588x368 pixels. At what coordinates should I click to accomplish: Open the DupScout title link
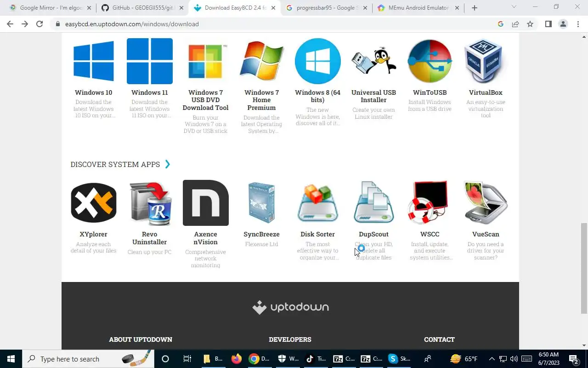coord(373,234)
